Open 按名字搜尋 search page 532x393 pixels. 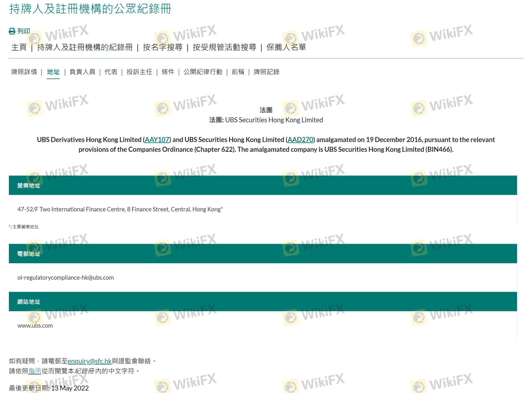[x=162, y=47]
